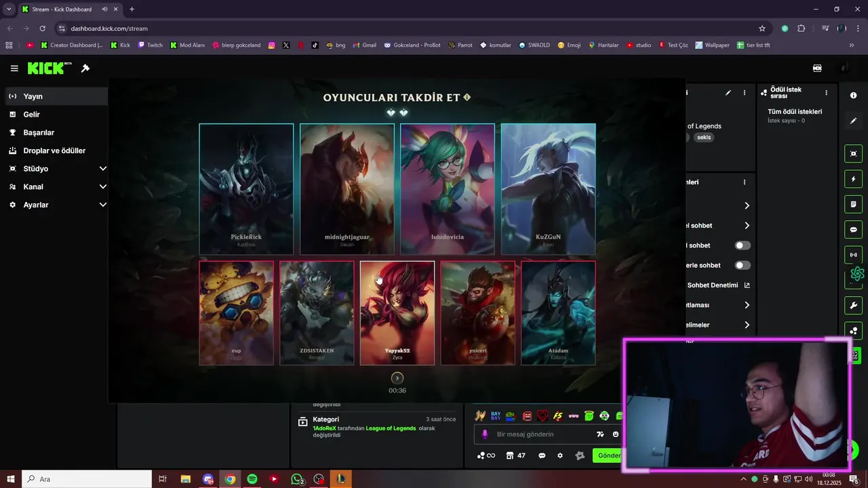868x488 pixels.
Task: Honor the luludovicia player card
Action: 448,189
